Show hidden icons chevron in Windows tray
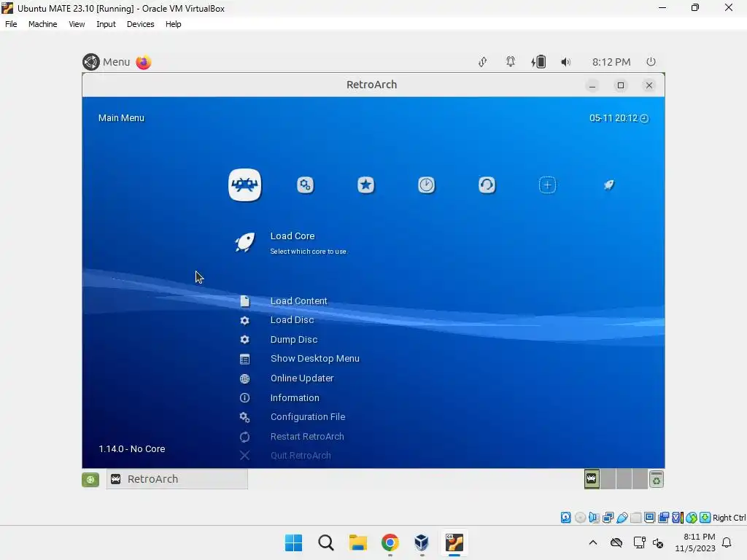This screenshot has width=747, height=560. [592, 542]
